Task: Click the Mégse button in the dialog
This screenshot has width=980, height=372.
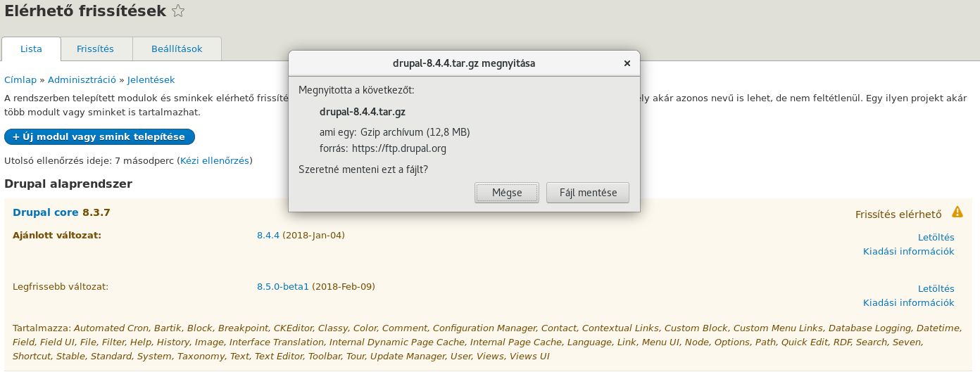Action: pos(507,193)
